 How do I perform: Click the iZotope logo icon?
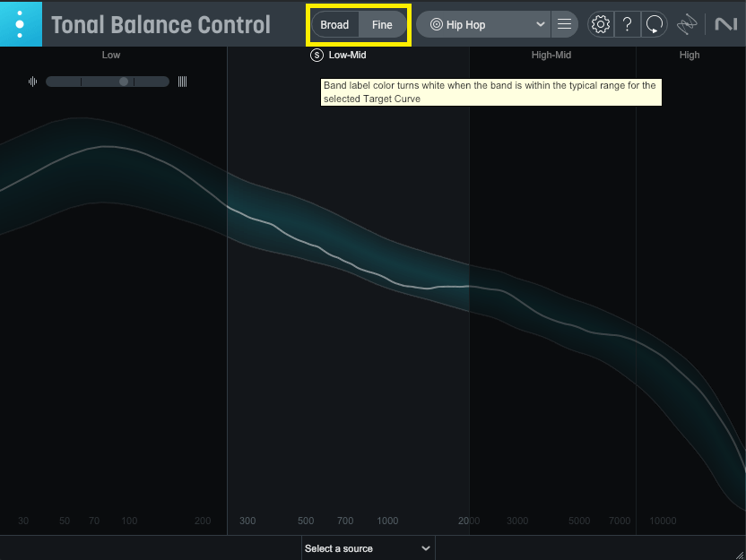click(x=687, y=24)
